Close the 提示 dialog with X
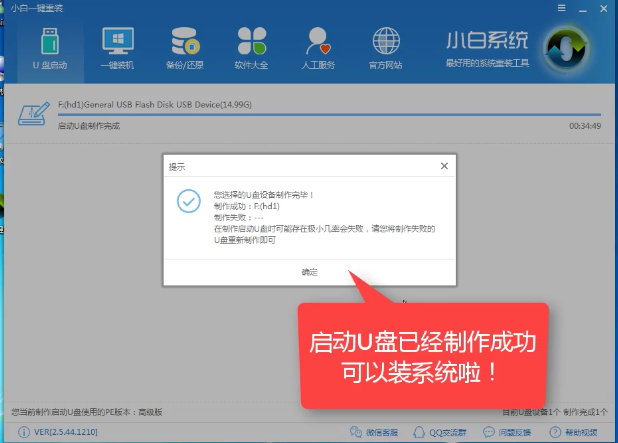 click(x=443, y=166)
